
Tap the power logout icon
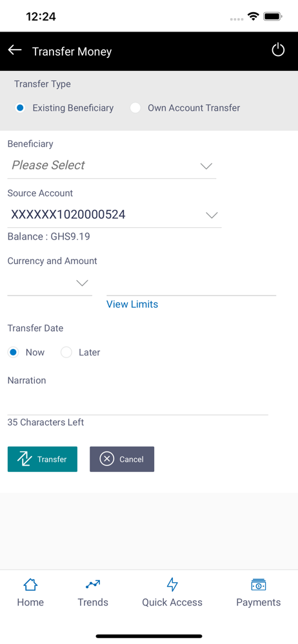pos(278,50)
